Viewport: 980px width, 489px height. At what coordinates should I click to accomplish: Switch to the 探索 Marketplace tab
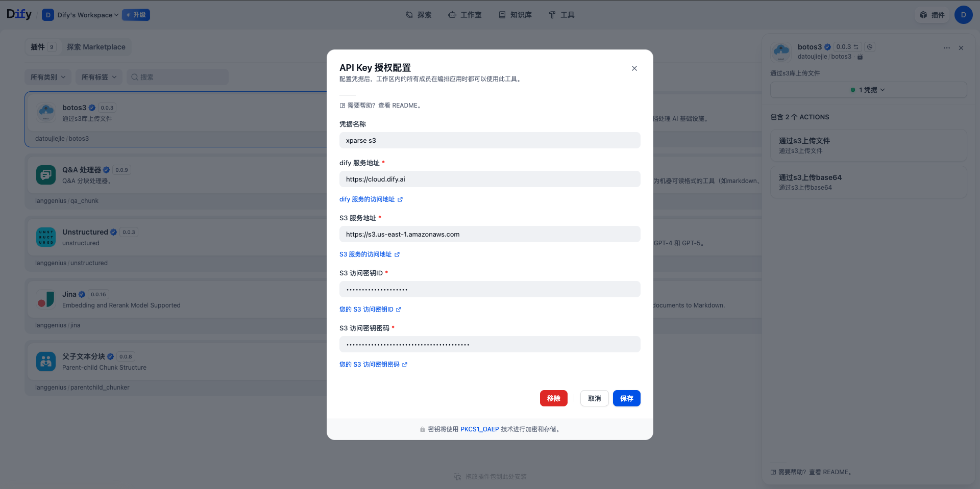point(96,46)
